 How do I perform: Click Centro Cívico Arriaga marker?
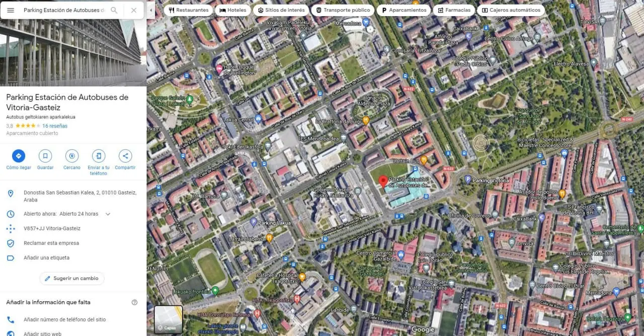[537, 37]
